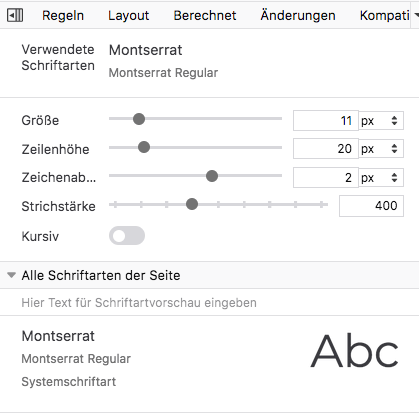Enable the Kursiv italic switch
Screen dimensions: 419x414
pos(127,236)
